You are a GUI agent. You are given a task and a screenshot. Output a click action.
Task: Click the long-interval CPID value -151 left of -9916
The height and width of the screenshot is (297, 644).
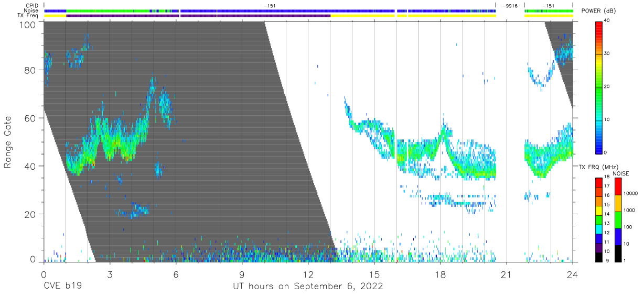click(270, 6)
